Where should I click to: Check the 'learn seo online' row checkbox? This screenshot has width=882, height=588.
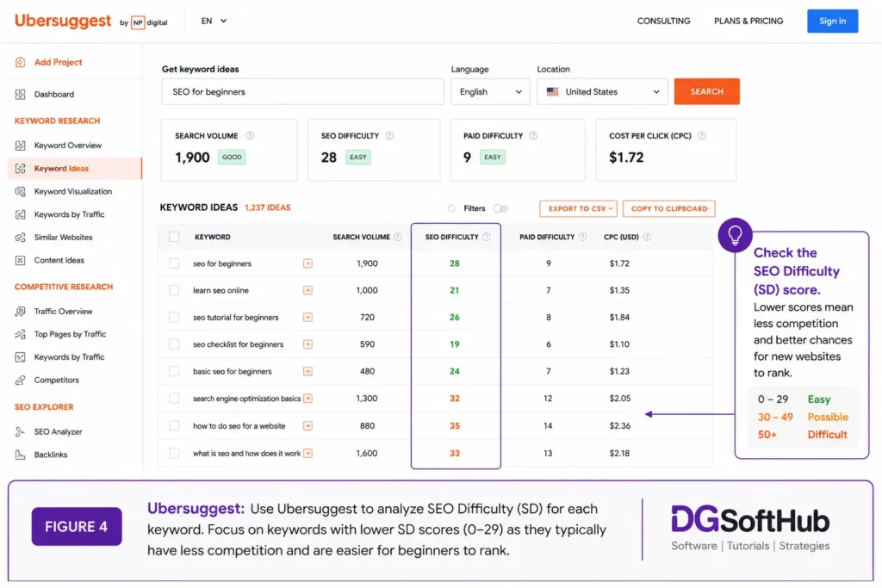click(x=174, y=290)
